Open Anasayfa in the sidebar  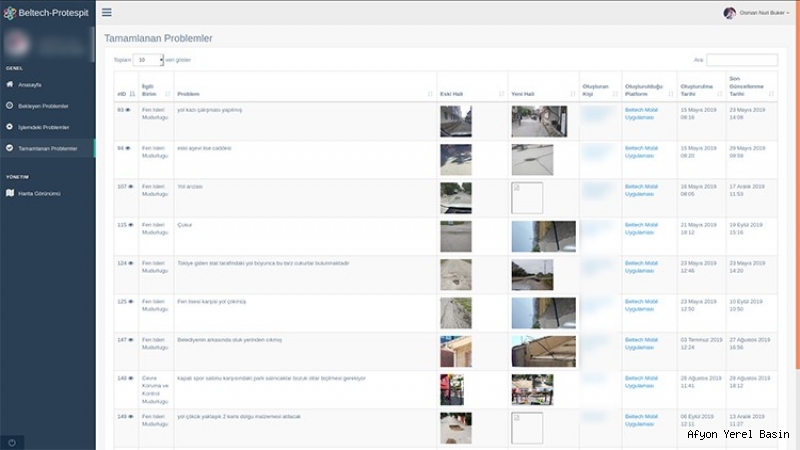click(31, 84)
